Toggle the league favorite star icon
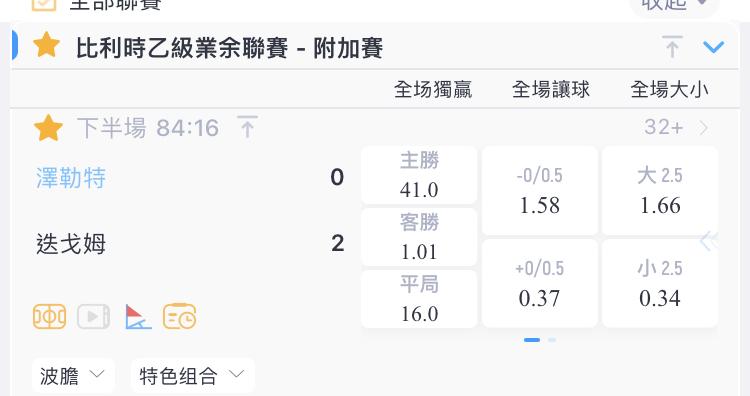 [46, 46]
